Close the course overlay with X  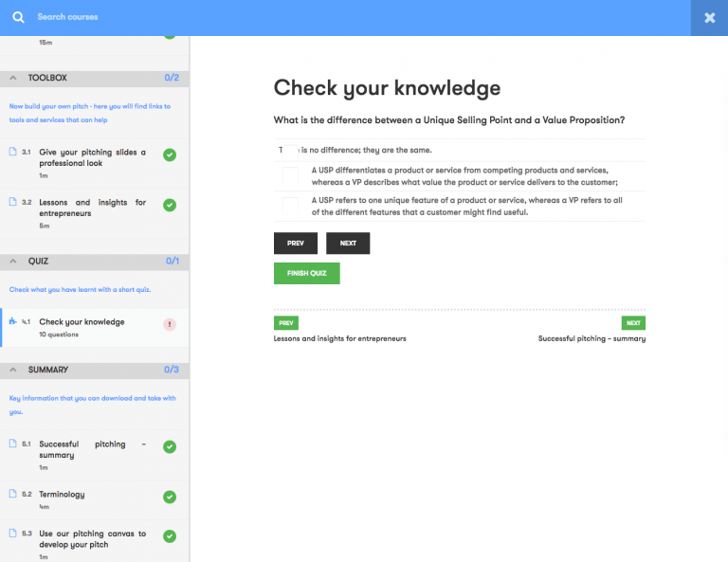pos(709,18)
